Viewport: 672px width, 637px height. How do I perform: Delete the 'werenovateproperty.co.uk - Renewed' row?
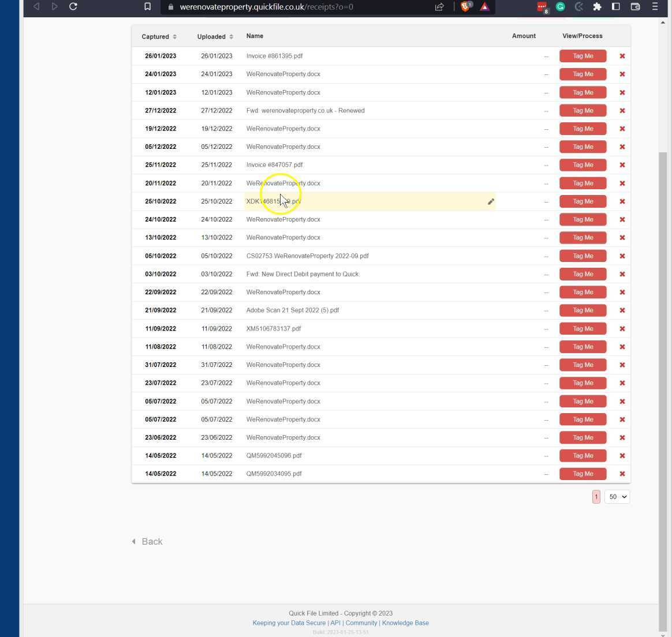(x=622, y=111)
